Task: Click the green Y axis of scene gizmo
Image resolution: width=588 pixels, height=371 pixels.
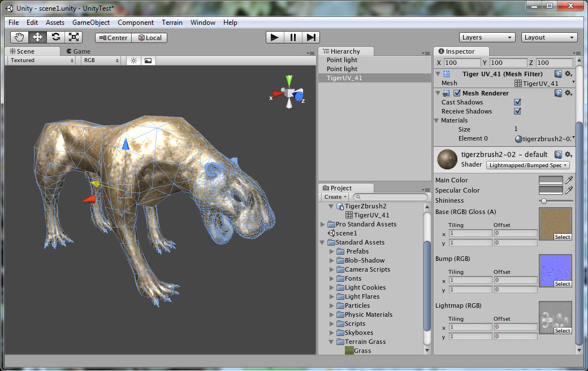Action: click(x=289, y=81)
